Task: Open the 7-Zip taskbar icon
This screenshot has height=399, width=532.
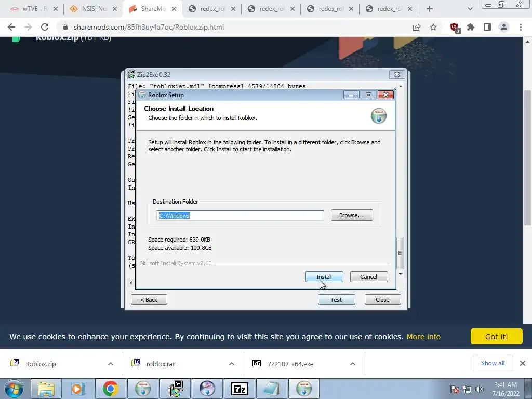Action: [239, 389]
